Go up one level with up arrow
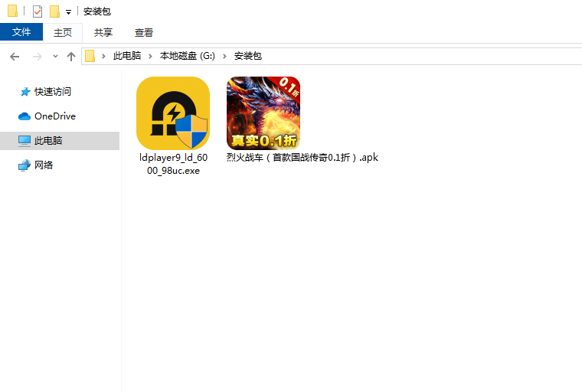This screenshot has height=392, width=582. (71, 56)
